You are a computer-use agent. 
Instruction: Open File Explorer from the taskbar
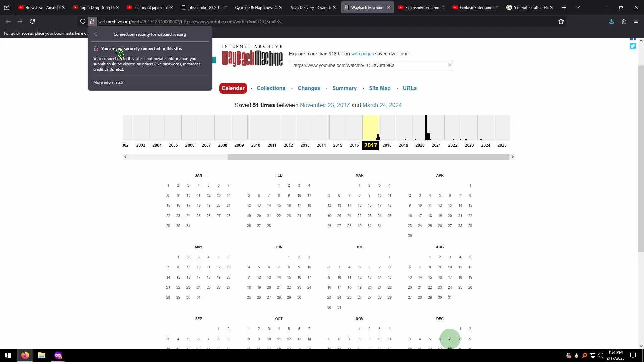click(x=41, y=355)
